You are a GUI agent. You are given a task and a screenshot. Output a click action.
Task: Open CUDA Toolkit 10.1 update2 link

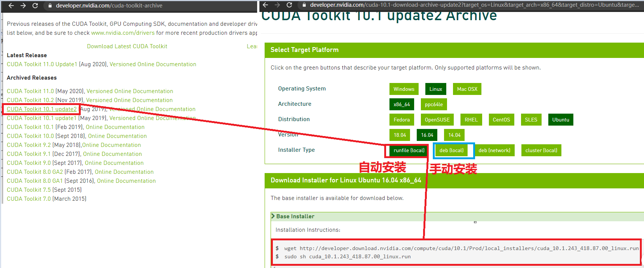[x=41, y=109]
